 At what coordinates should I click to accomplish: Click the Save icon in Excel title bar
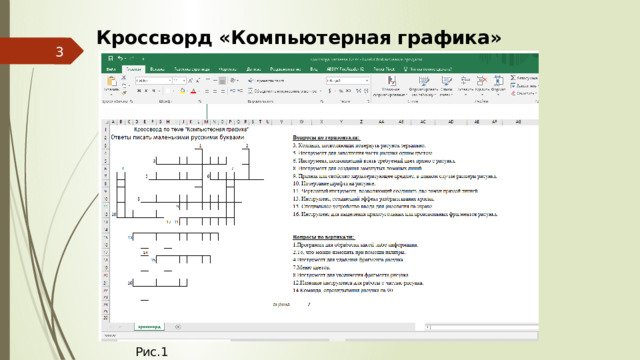pyautogui.click(x=110, y=59)
